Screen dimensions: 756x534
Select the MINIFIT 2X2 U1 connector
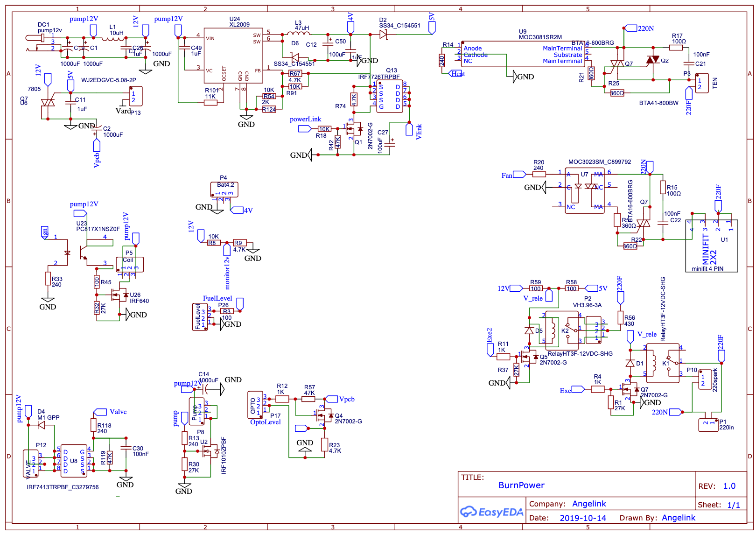click(711, 246)
